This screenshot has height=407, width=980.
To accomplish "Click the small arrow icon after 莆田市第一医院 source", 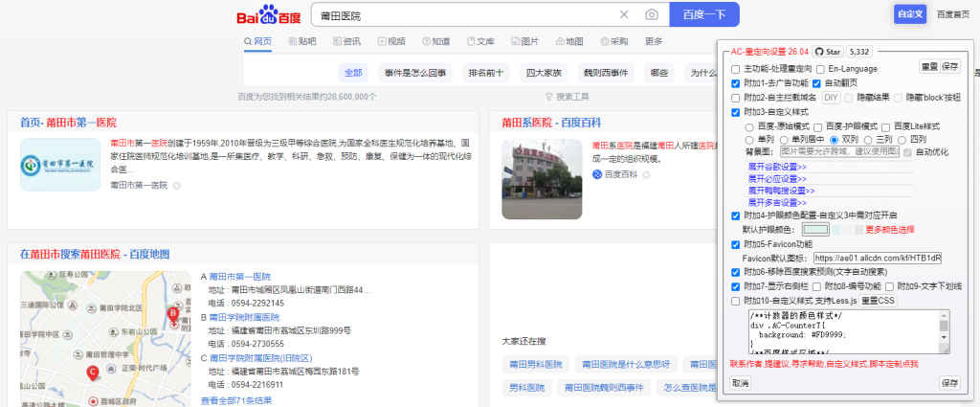I will [x=176, y=186].
